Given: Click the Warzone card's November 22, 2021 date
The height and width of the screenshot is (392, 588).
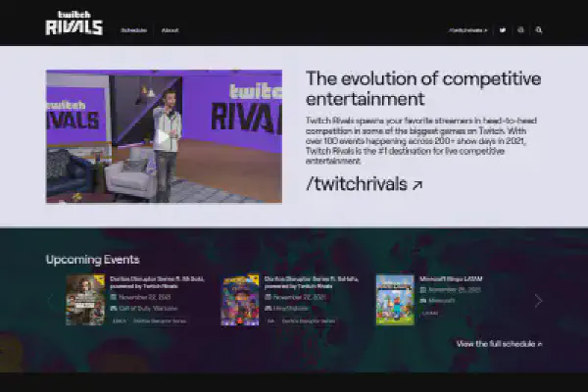Looking at the screenshot, I should [144, 297].
